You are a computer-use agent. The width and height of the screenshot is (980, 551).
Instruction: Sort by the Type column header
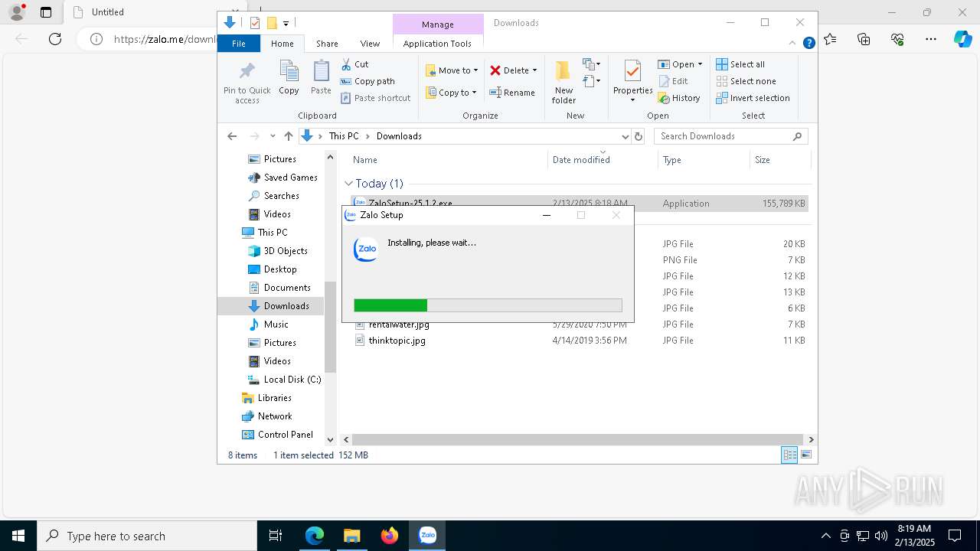672,160
